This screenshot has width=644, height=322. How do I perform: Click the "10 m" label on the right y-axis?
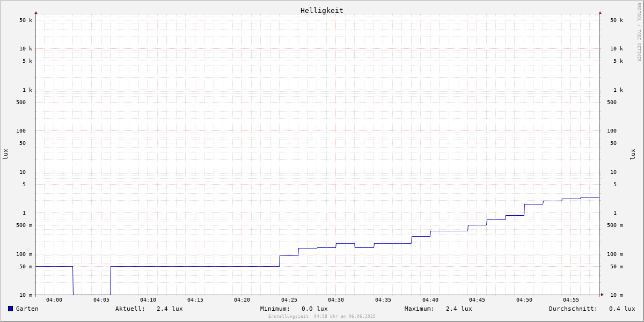617,295
